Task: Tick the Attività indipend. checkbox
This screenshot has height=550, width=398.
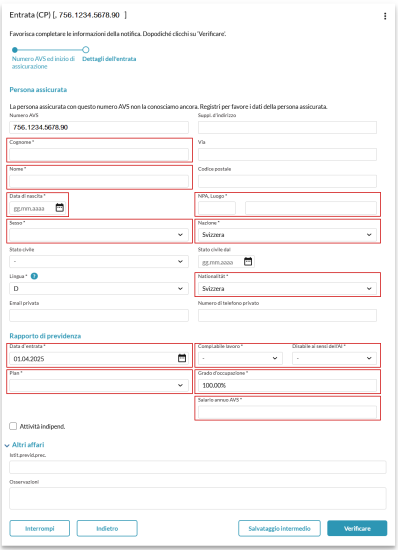Action: coord(13,426)
